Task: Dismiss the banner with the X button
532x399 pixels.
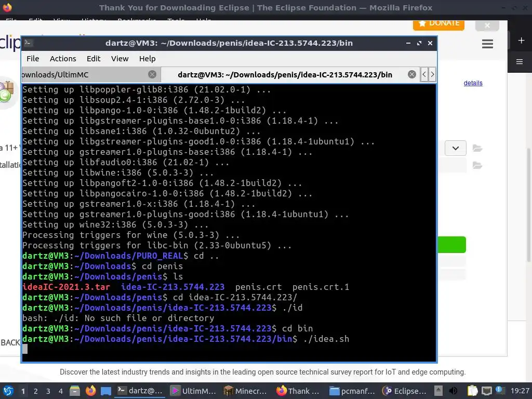Action: [487, 25]
